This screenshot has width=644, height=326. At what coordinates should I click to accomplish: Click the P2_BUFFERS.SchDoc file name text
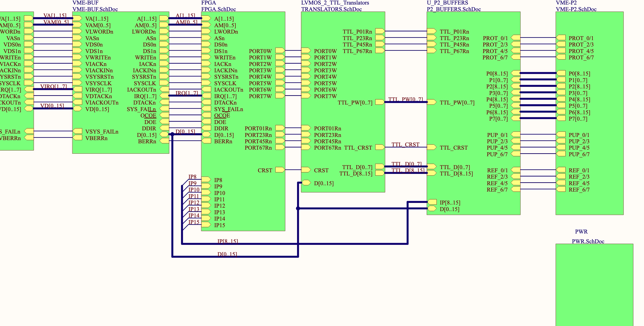tap(453, 9)
